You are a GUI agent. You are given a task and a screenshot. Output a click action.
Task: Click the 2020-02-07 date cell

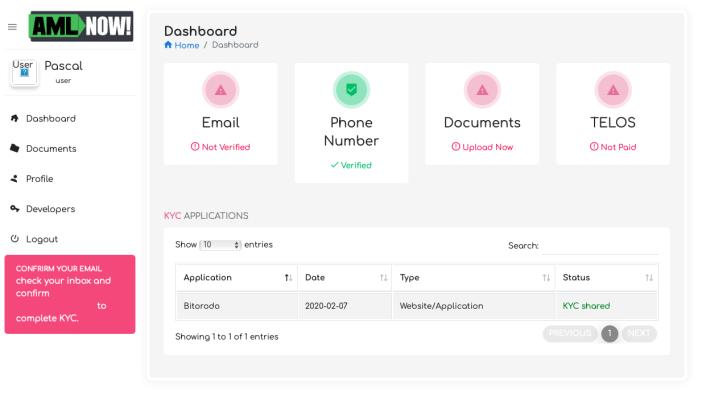tap(345, 306)
